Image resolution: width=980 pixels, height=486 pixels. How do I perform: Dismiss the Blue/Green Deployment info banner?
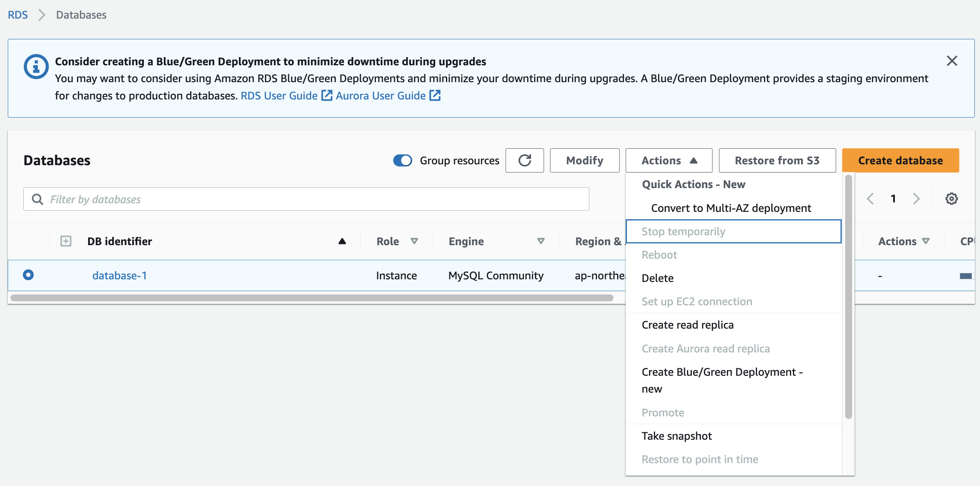point(952,61)
